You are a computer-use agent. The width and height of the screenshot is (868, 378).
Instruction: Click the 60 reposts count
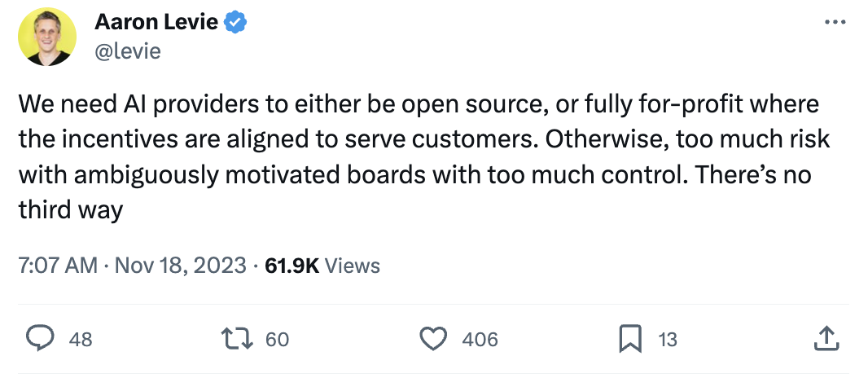coord(278,339)
